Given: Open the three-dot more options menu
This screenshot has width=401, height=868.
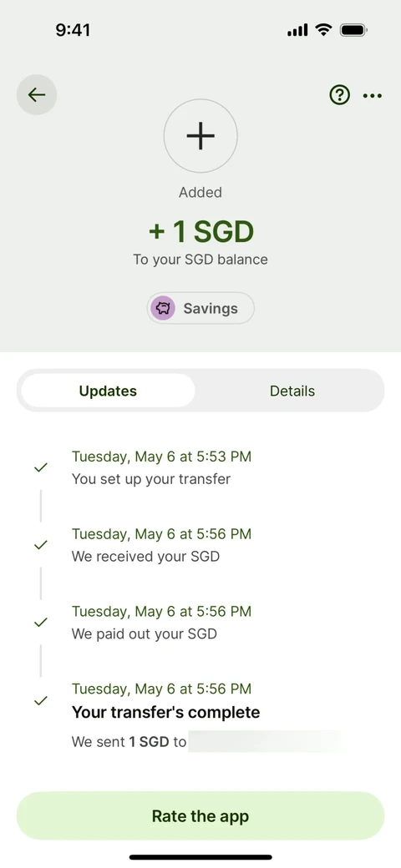Looking at the screenshot, I should [x=373, y=96].
